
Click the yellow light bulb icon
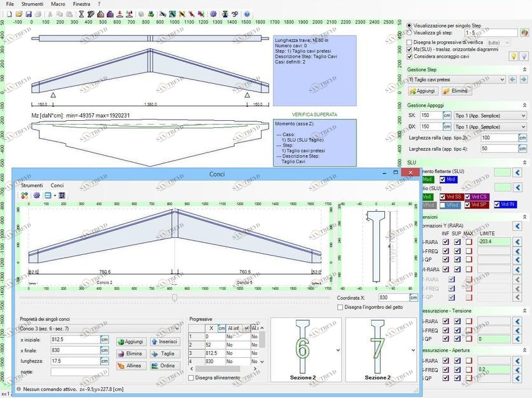[x=514, y=57]
